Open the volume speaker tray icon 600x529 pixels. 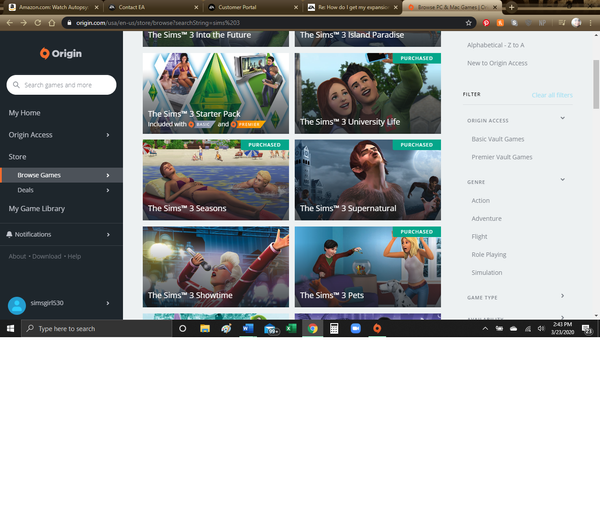tap(541, 328)
